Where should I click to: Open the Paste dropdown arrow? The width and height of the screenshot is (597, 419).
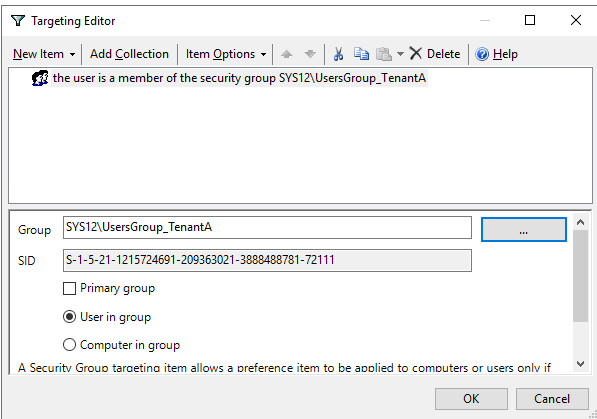pos(400,54)
